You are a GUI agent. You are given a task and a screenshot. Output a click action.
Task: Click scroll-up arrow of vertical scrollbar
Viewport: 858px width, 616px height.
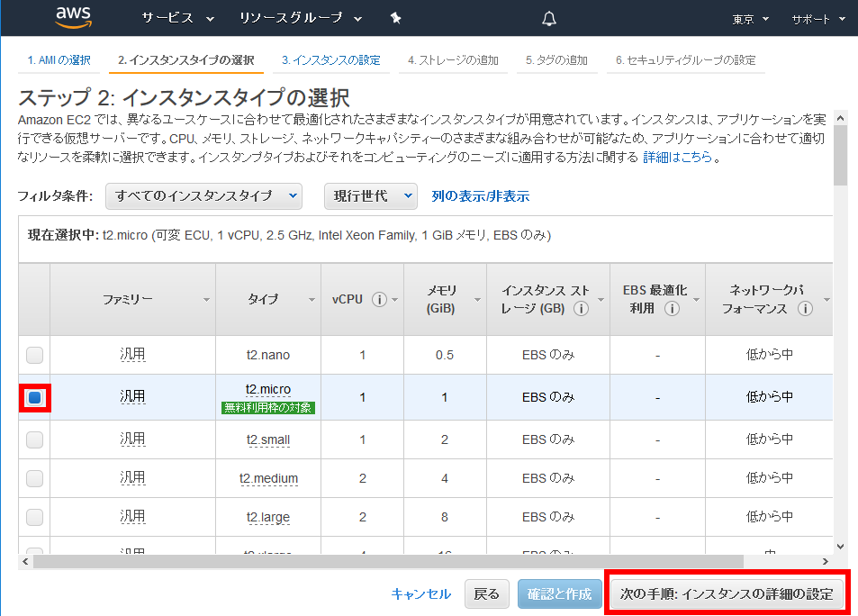pyautogui.click(x=841, y=118)
